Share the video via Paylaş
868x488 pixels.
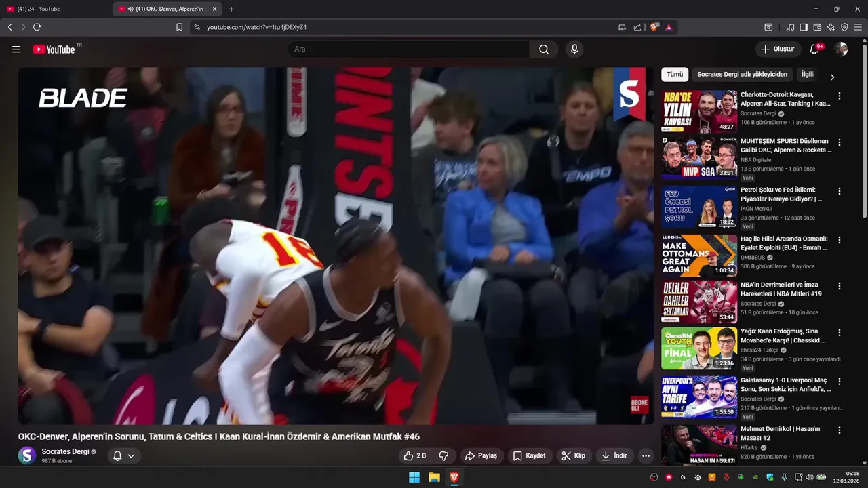tap(482, 456)
